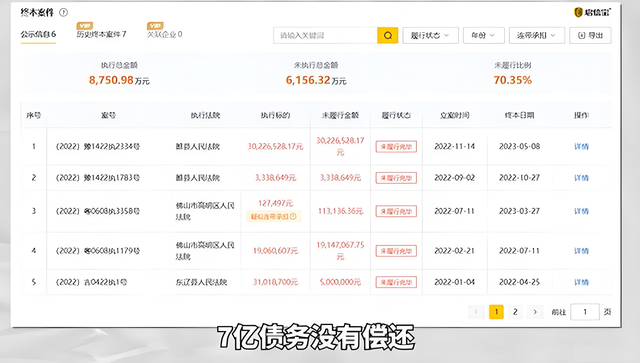The image size is (640, 363).
Task: Open 详情 link for case 执2334号
Action: click(581, 147)
